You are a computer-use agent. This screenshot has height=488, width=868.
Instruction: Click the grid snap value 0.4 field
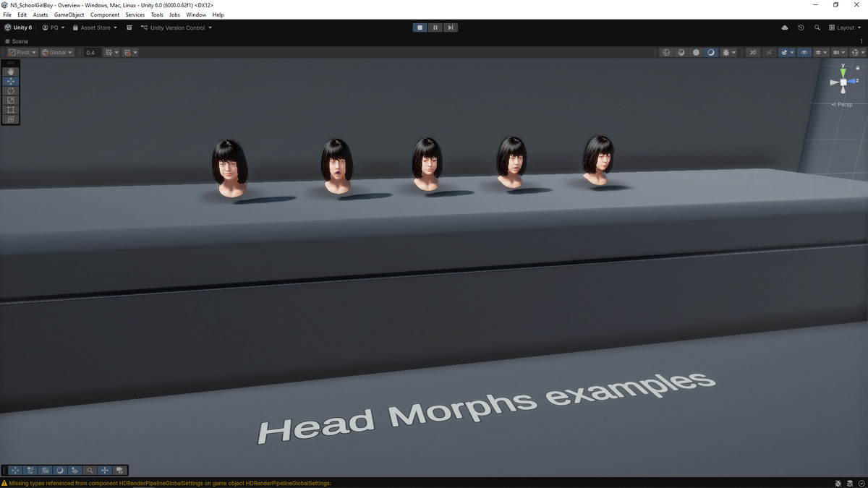91,52
